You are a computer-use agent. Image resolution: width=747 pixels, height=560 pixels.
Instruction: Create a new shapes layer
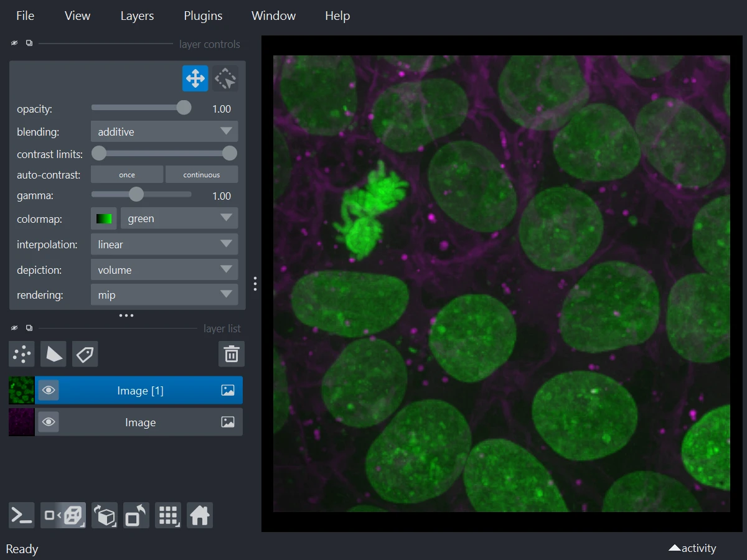[x=54, y=354]
